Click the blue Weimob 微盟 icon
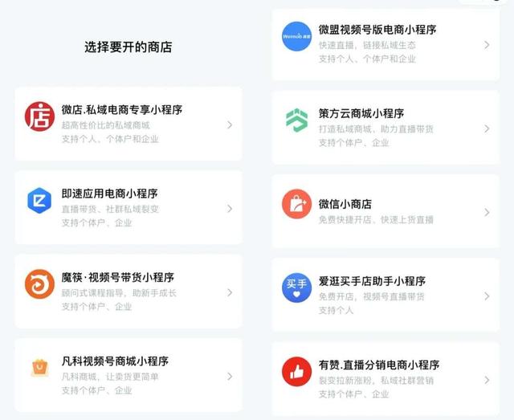Viewport: 514px width, 420px height. pos(296,36)
